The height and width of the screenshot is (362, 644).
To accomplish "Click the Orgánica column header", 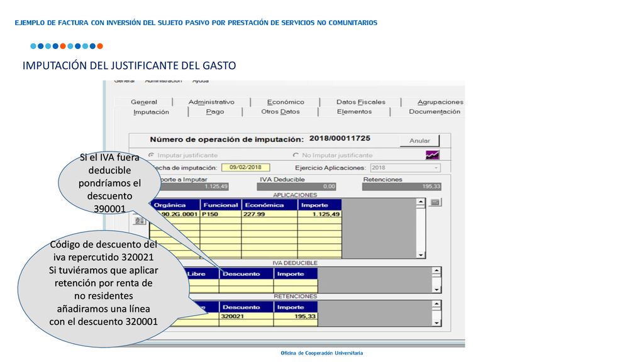I will click(x=175, y=205).
